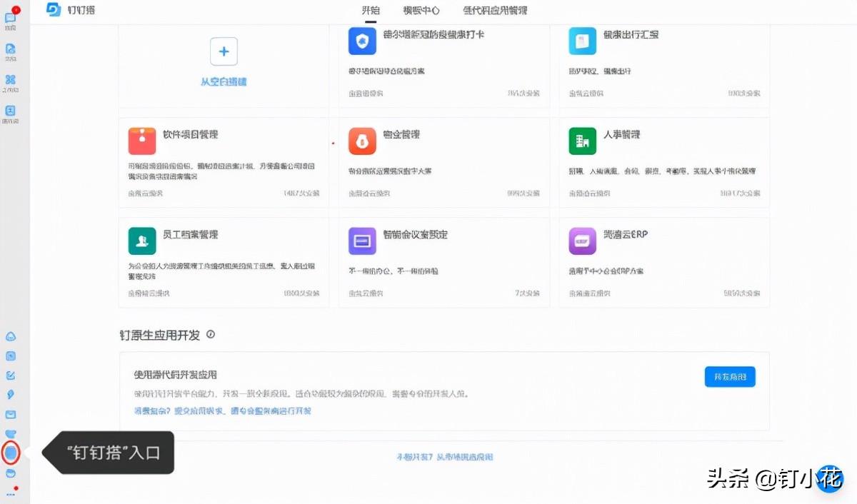Open the three-dots more menu in sidebar

[11, 493]
